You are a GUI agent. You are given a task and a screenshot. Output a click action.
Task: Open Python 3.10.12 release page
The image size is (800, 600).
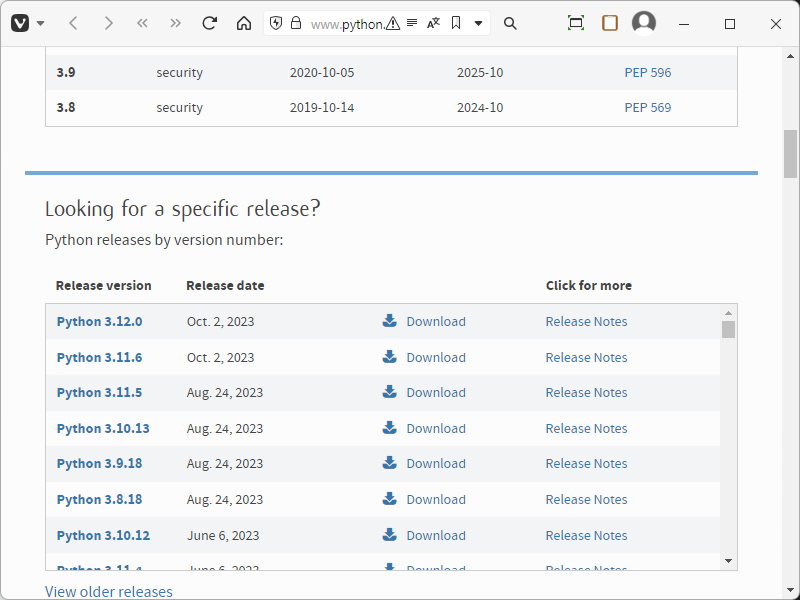click(x=103, y=536)
